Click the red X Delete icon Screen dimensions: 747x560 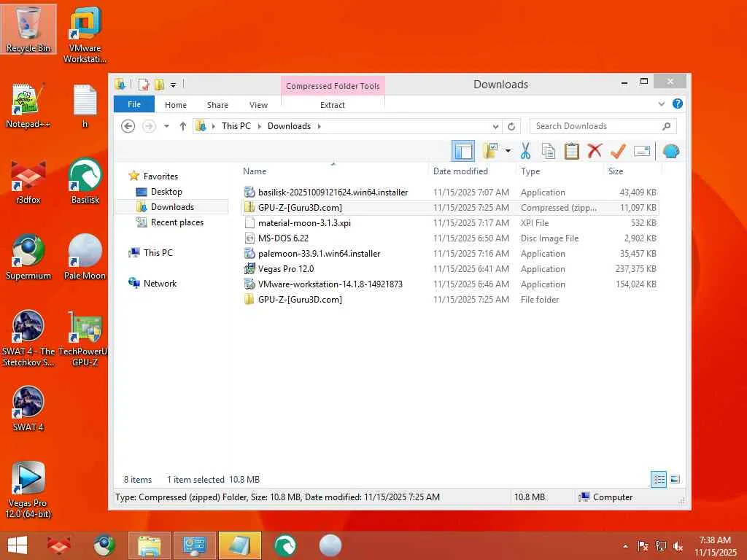595,151
